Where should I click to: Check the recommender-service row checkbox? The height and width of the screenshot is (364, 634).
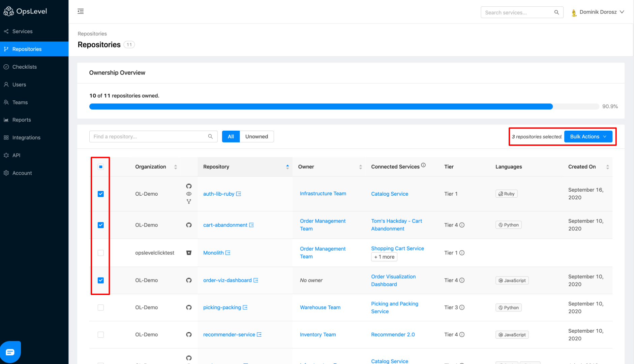[x=101, y=335]
